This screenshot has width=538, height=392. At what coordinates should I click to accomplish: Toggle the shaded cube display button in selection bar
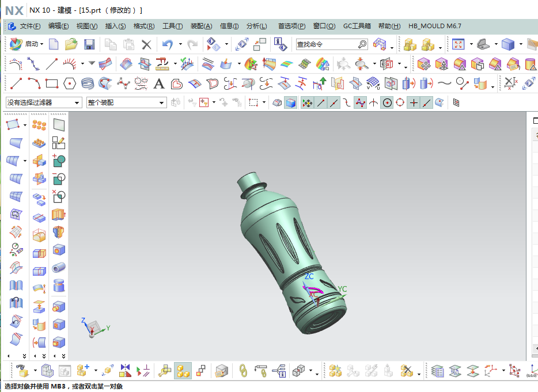[x=291, y=103]
